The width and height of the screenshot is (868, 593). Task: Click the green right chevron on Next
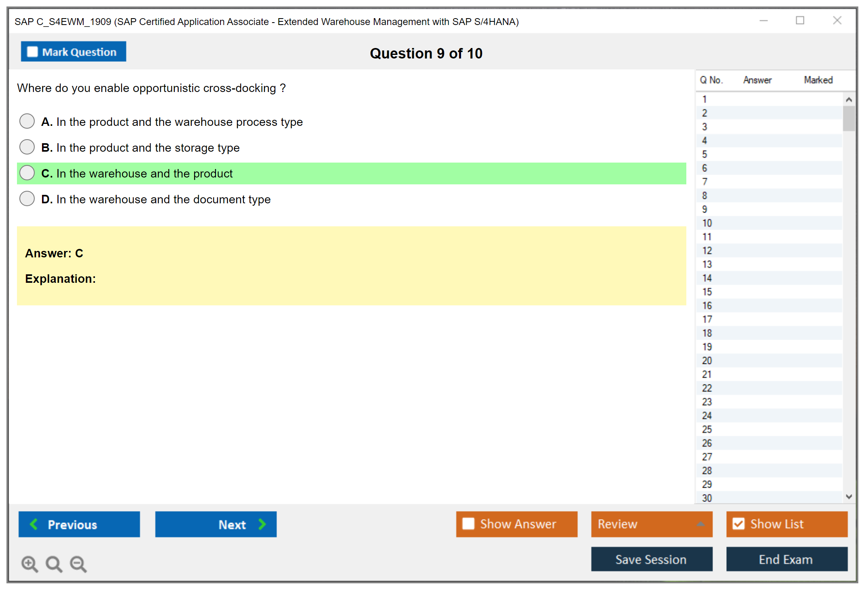point(262,524)
